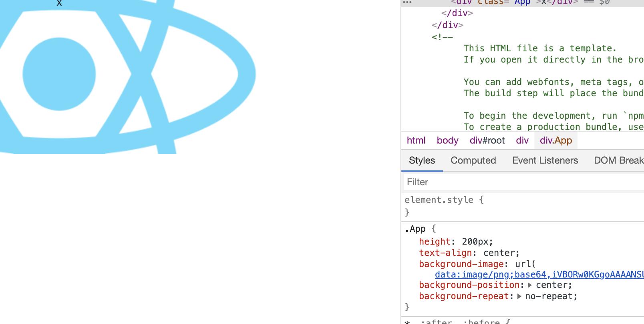The height and width of the screenshot is (324, 644).
Task: Click the text-align center value
Action: [501, 253]
